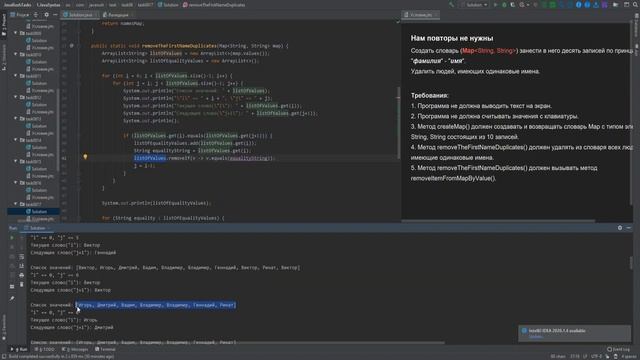Viewport: 640px width, 360px height.
Task: Click the layout icon above the pin in Run panel
Action: coord(12,287)
